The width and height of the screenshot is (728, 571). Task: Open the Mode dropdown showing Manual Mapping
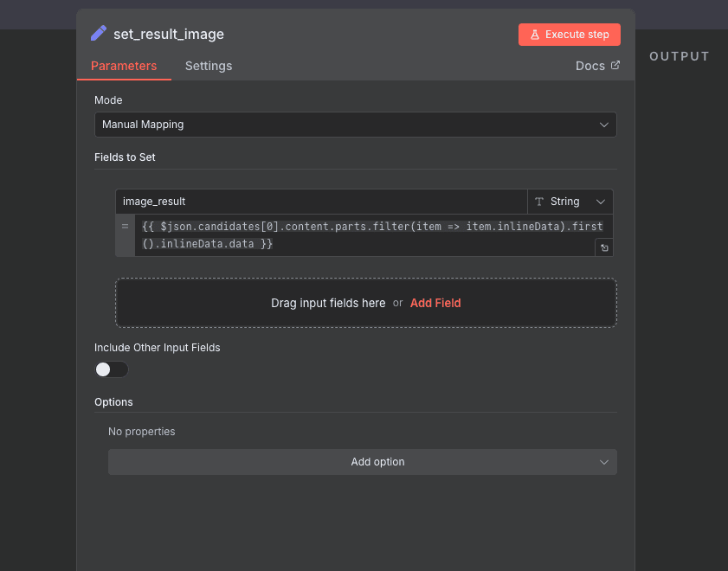point(355,125)
